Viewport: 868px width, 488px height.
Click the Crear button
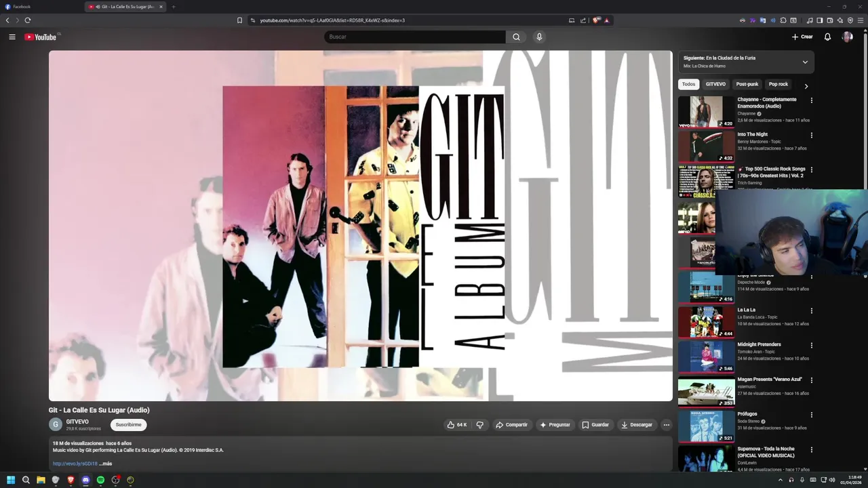click(x=802, y=37)
